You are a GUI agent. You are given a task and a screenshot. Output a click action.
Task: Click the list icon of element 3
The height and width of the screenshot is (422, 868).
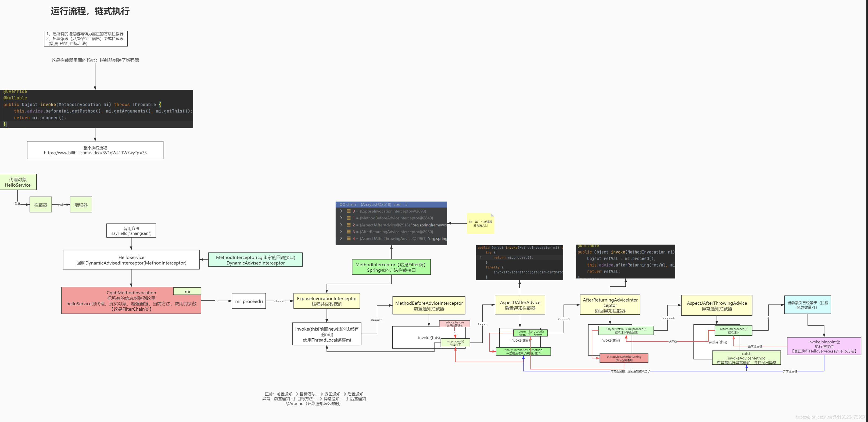pos(349,232)
